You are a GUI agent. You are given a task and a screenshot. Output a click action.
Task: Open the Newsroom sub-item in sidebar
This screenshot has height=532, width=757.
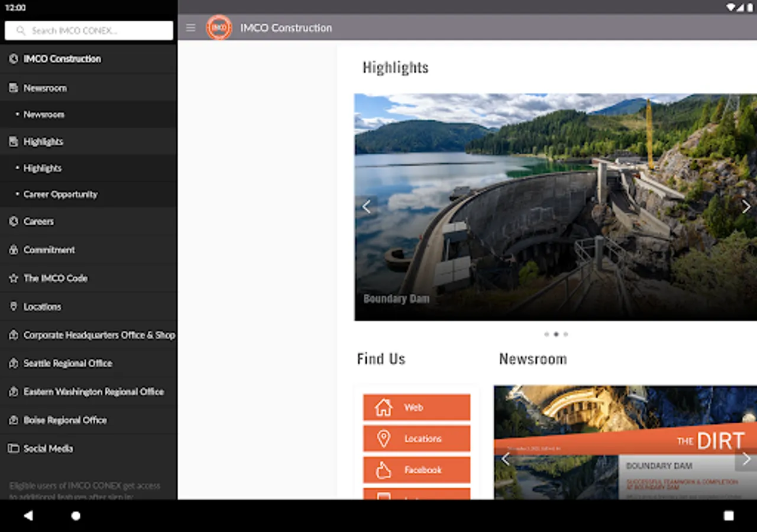[x=89, y=115]
